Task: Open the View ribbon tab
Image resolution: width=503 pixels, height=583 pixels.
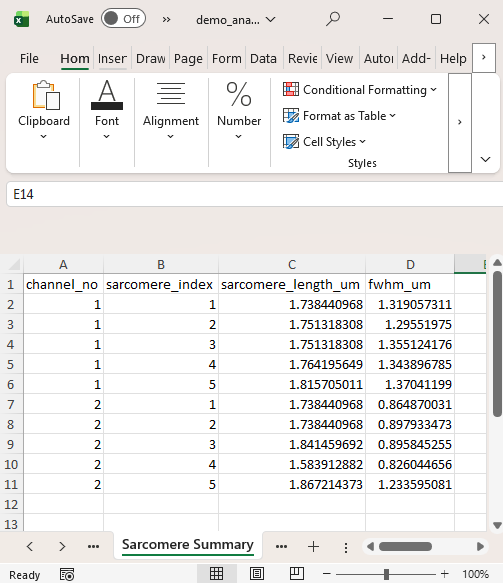Action: (x=339, y=58)
